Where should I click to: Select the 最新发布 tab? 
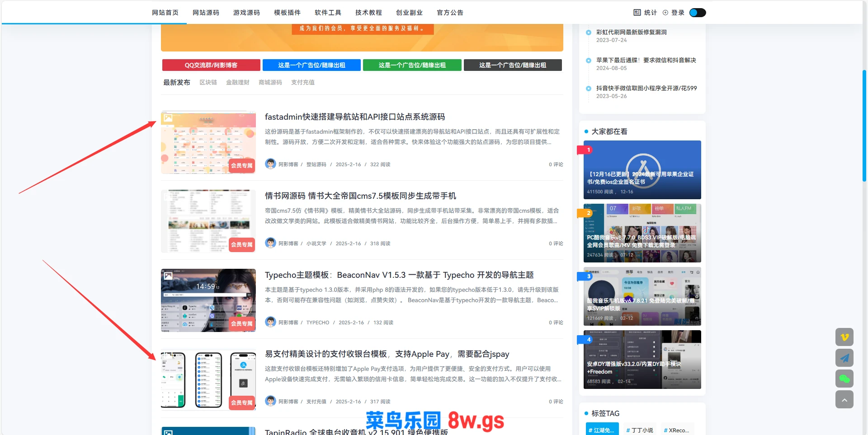[177, 82]
